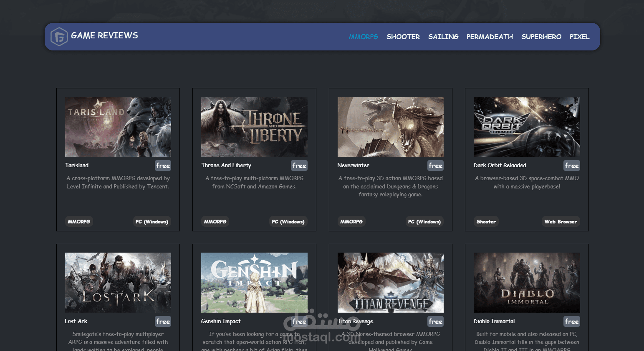The height and width of the screenshot is (351, 644).
Task: Click the GAME REVIEWS title text
Action: click(x=104, y=35)
